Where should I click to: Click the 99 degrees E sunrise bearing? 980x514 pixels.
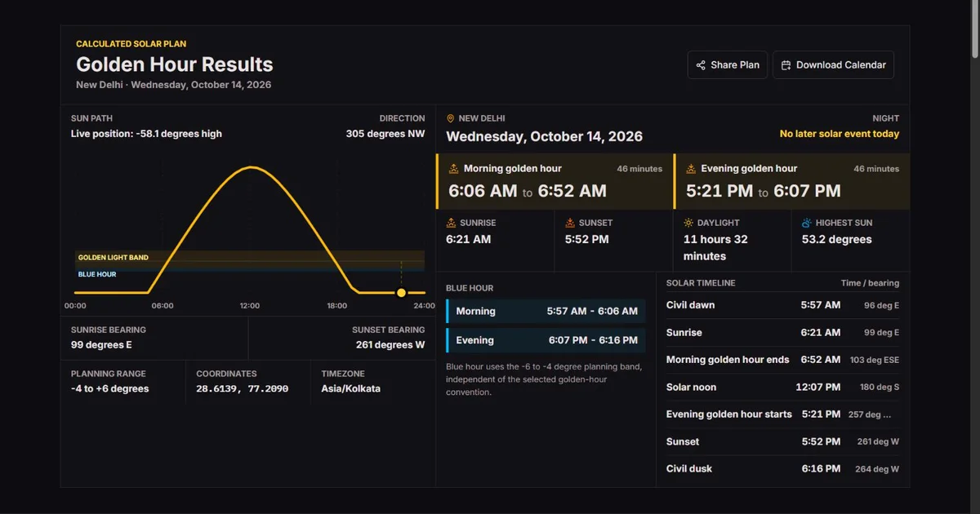(x=101, y=345)
